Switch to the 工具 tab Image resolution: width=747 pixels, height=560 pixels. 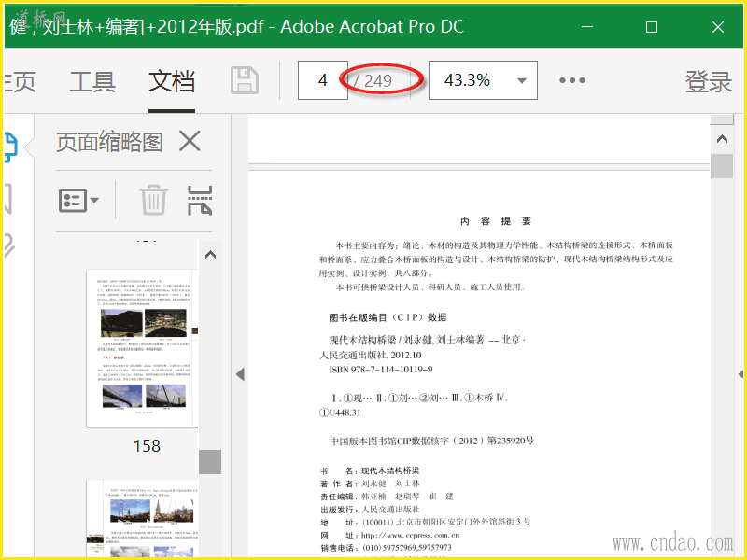click(92, 81)
